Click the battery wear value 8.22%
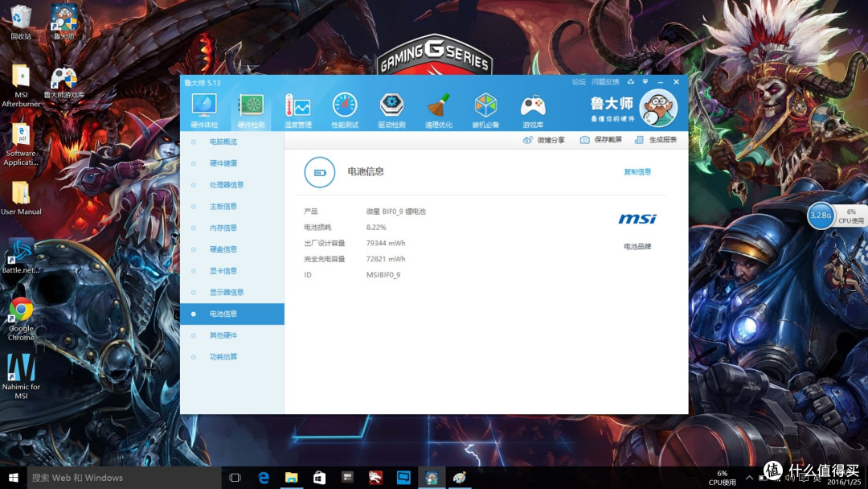The image size is (868, 489). coord(376,227)
